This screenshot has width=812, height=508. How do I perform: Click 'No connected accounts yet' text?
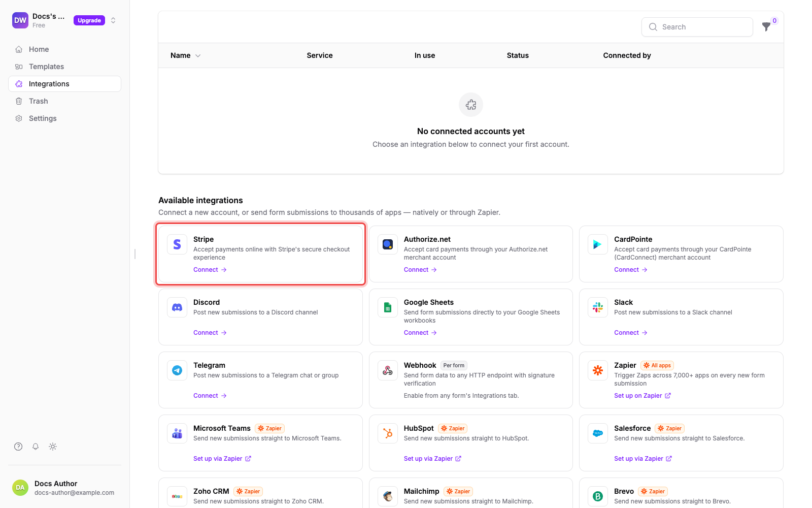tap(471, 131)
